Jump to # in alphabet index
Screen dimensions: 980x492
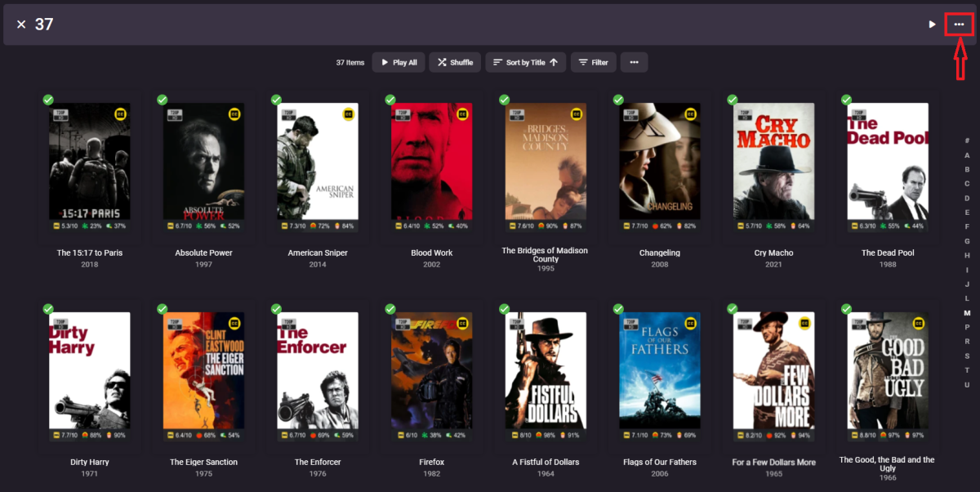click(967, 141)
